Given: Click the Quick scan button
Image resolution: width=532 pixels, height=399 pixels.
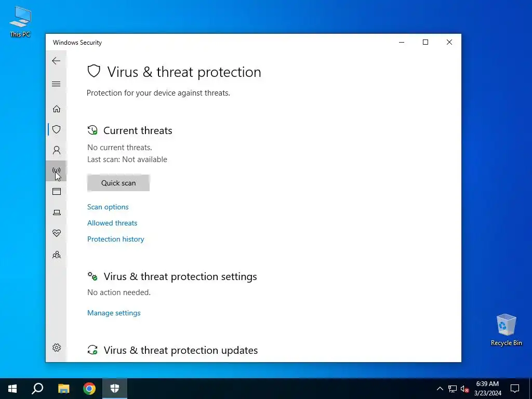Looking at the screenshot, I should point(118,183).
